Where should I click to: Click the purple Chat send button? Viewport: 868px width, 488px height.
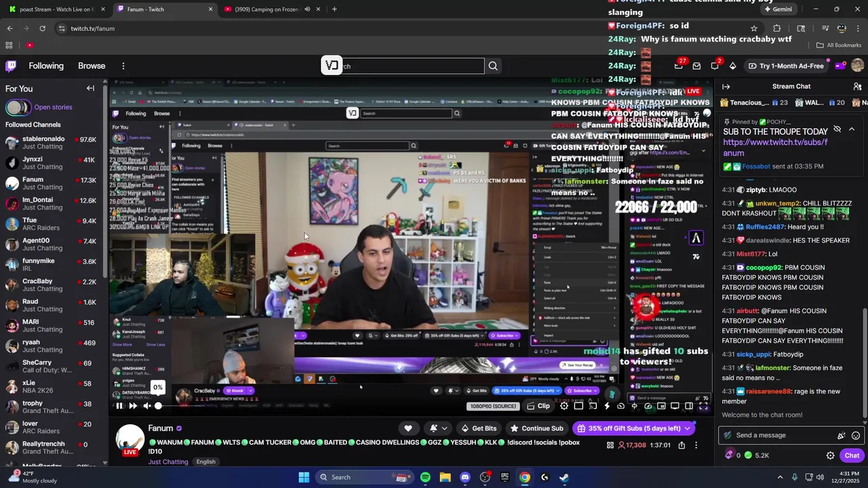[852, 455]
